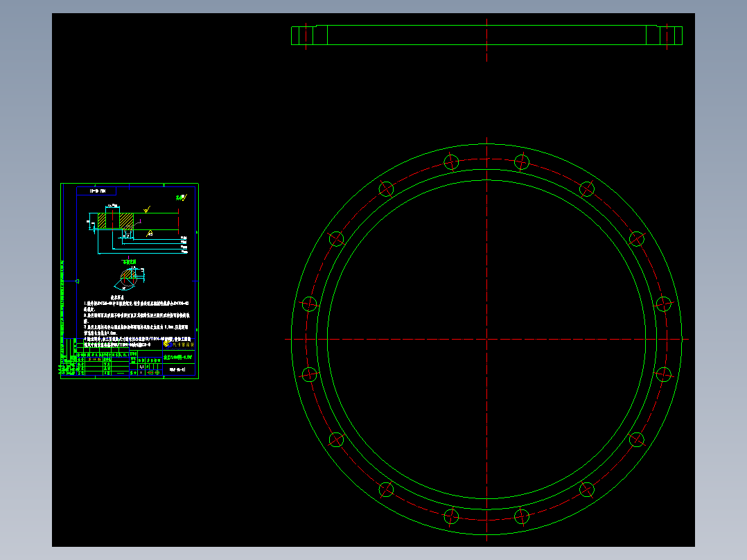Select the bolt hole just right of the bottom centerline
The width and height of the screenshot is (747, 560).
tap(522, 516)
